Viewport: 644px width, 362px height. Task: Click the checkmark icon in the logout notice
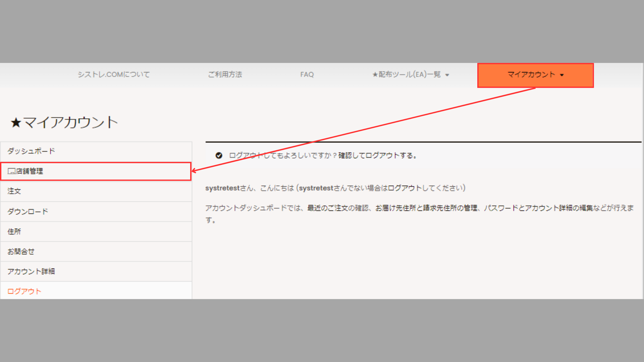click(219, 156)
